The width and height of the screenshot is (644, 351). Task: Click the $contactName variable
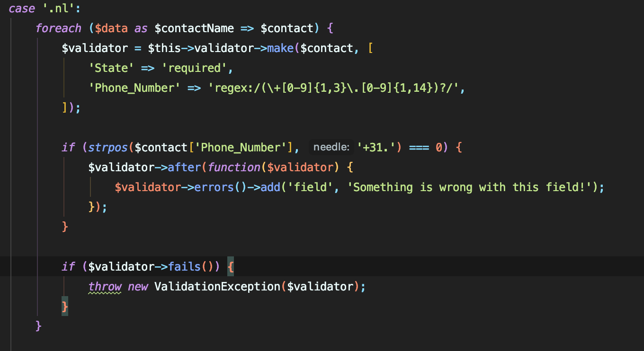194,28
